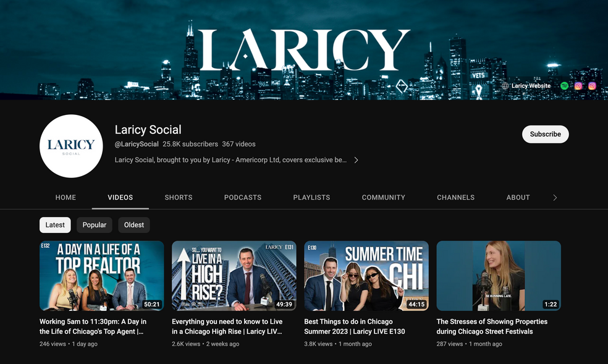Subscribe to the Laricy Social channel

[x=545, y=134]
